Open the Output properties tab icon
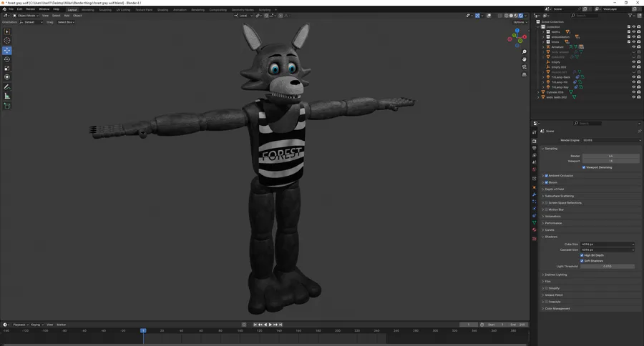The image size is (644, 346). click(535, 148)
